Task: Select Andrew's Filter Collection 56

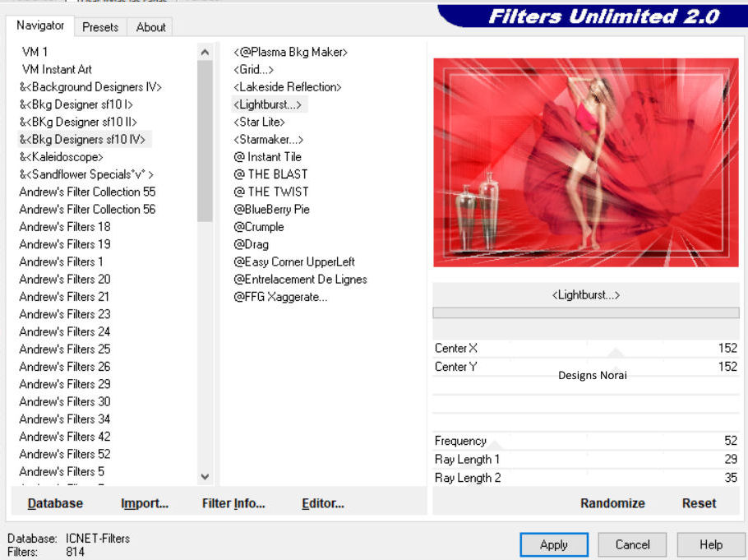Action: [87, 209]
